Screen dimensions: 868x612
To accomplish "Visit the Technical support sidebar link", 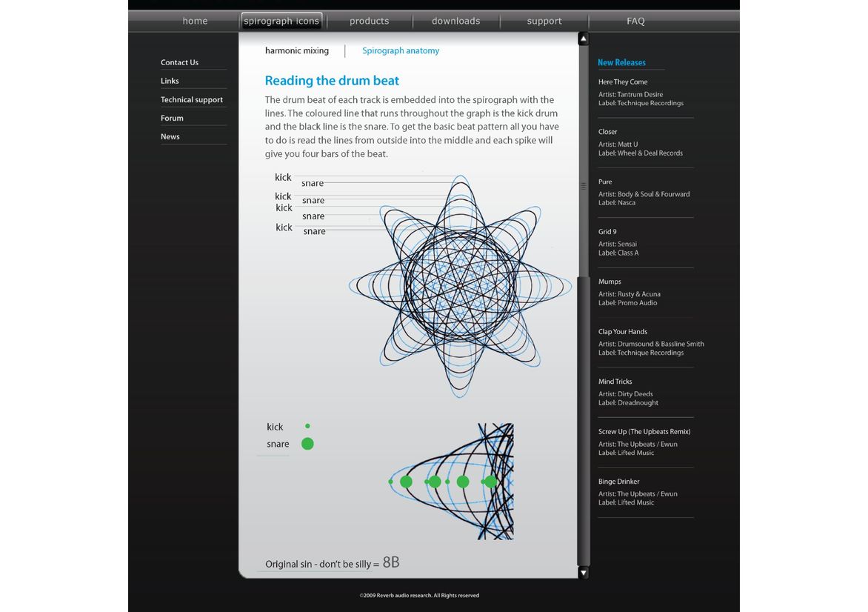I will (192, 99).
